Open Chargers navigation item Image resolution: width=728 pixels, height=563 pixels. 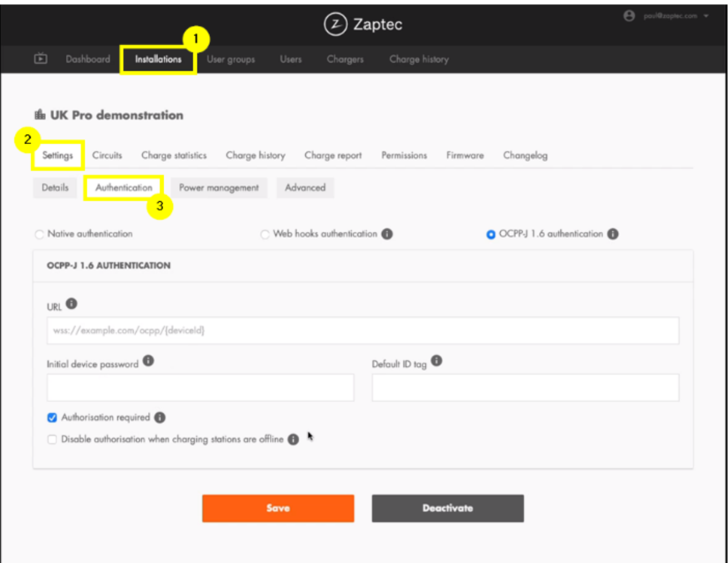coord(345,59)
